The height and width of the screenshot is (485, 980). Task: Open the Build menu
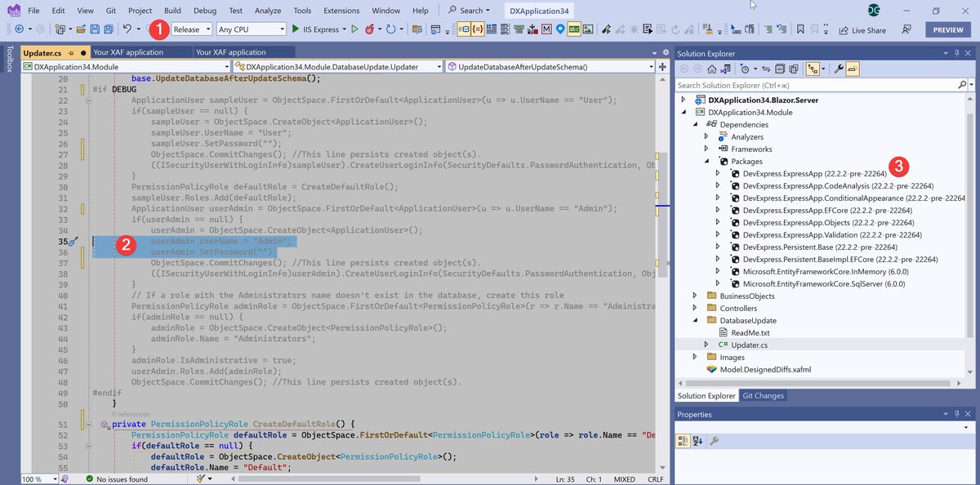[172, 11]
